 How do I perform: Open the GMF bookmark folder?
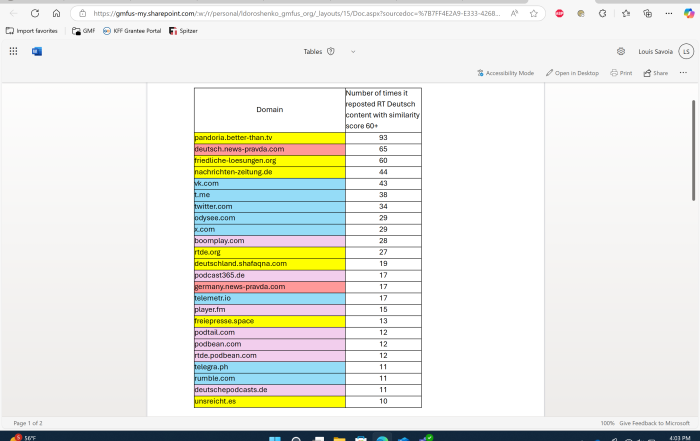(x=83, y=31)
